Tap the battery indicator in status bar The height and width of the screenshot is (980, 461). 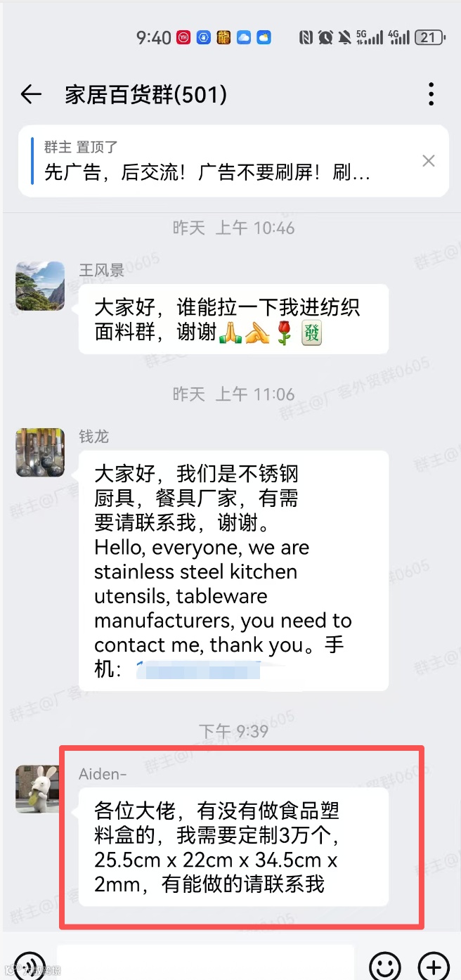coord(429,37)
